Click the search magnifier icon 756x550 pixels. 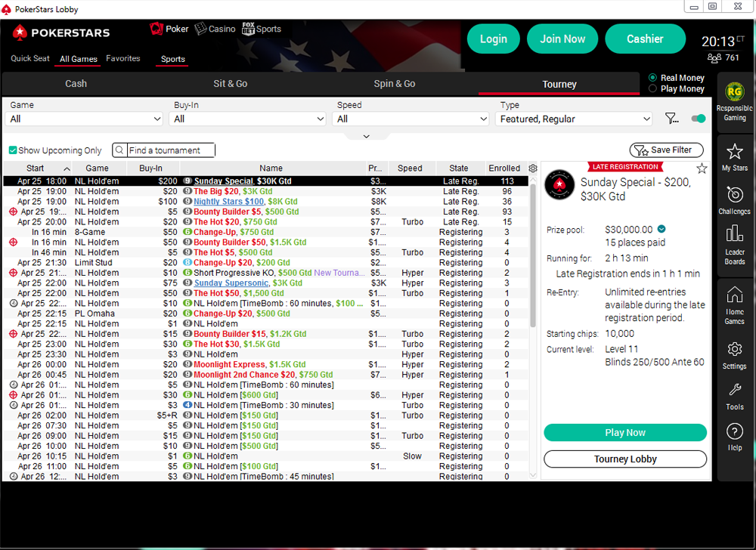point(119,150)
